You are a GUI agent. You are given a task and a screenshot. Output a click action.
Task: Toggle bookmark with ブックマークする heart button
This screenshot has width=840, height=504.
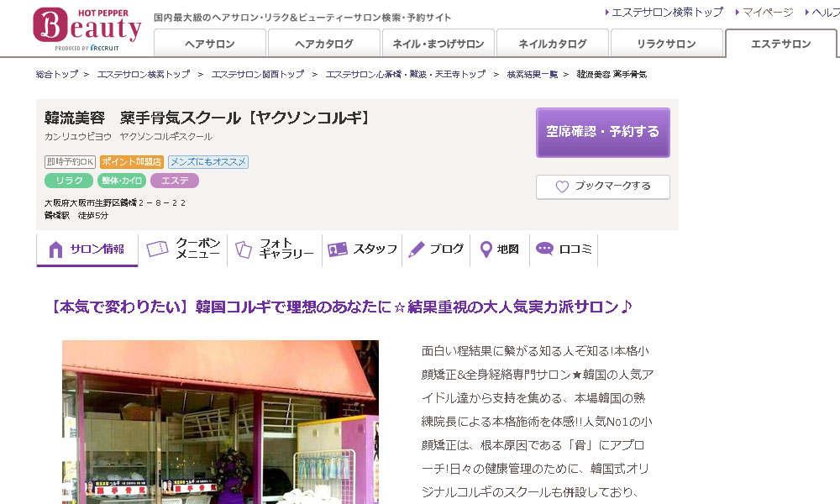click(602, 186)
